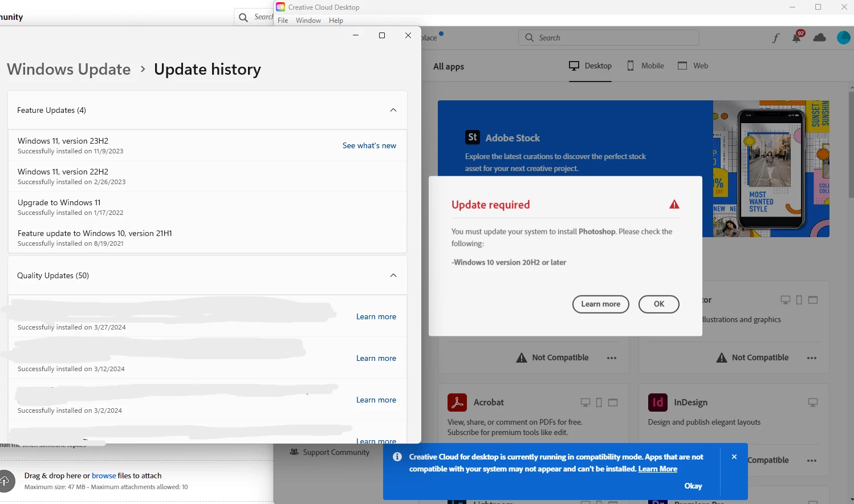This screenshot has width=854, height=504.
Task: Open cloud sync status icon
Action: [820, 38]
